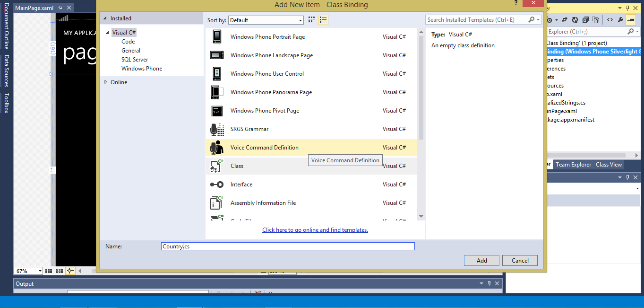Open the Toolbox side tab

pos(7,103)
